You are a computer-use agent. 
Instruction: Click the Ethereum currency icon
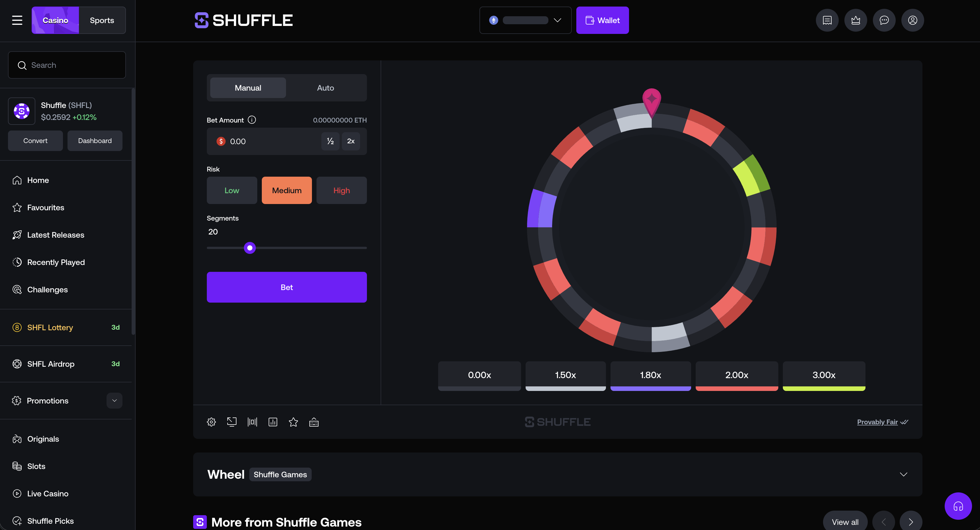(x=493, y=20)
